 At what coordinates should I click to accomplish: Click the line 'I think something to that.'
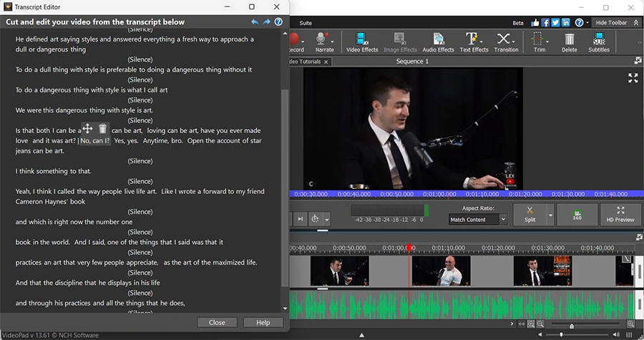(x=54, y=171)
